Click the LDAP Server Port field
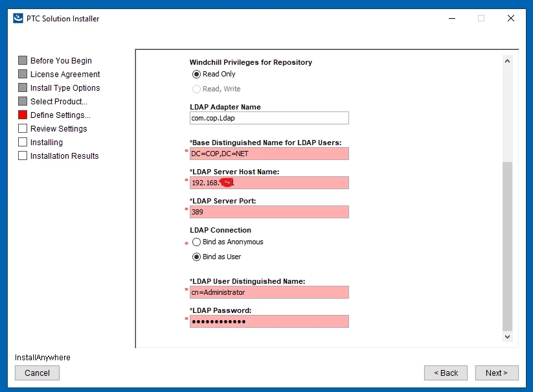Viewport: 533px width, 392px height. 269,212
